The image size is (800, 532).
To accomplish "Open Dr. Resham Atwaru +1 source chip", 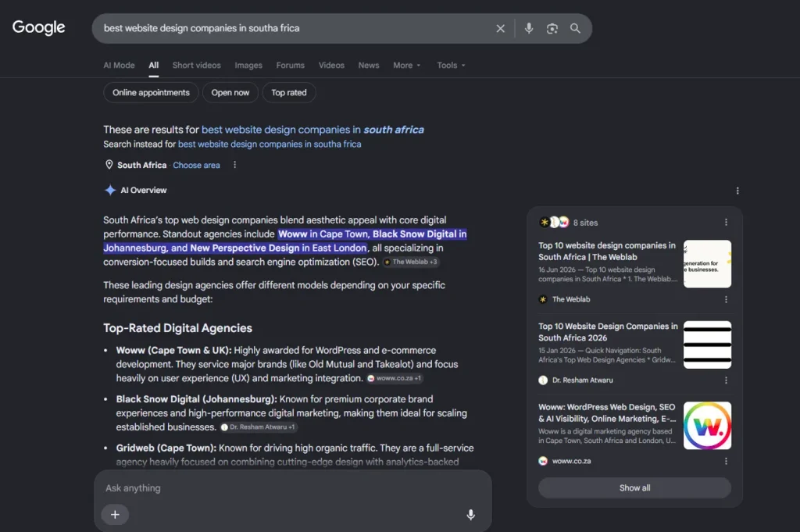I will (x=258, y=427).
